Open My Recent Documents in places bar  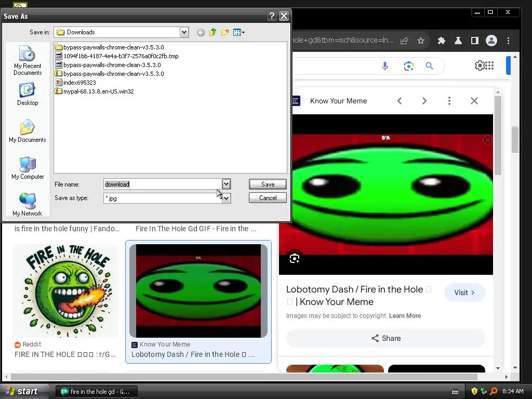28,60
